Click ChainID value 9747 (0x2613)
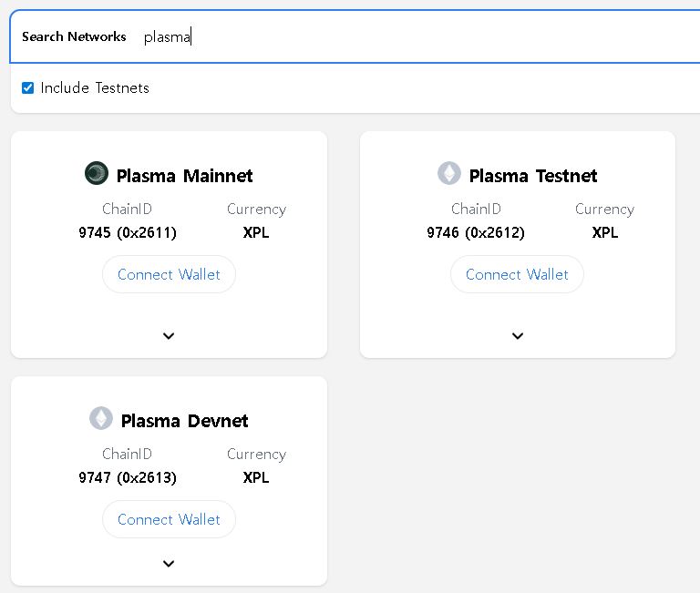The width and height of the screenshot is (700, 593). 128,477
